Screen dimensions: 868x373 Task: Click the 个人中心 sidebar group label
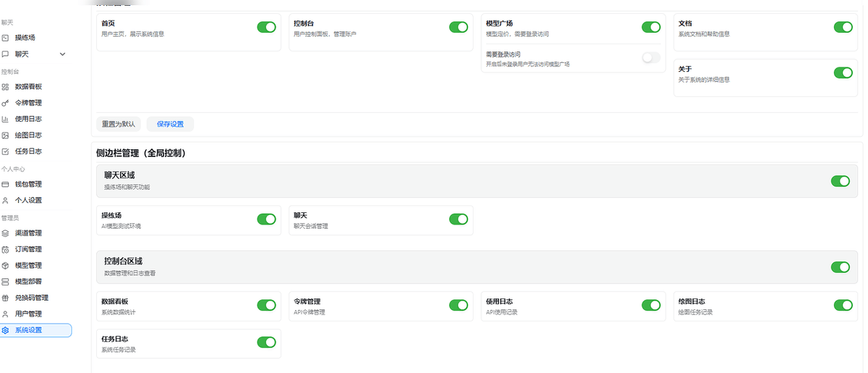tap(13, 169)
